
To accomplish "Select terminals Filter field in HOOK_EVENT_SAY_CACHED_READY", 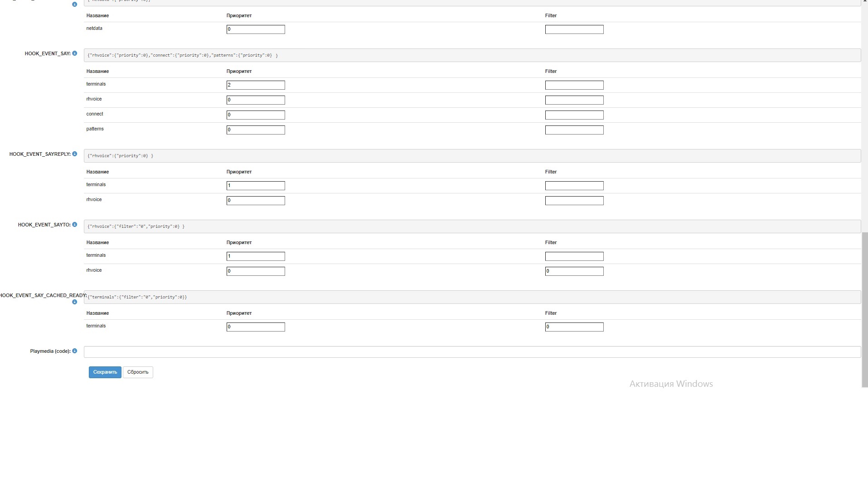I will [x=574, y=327].
